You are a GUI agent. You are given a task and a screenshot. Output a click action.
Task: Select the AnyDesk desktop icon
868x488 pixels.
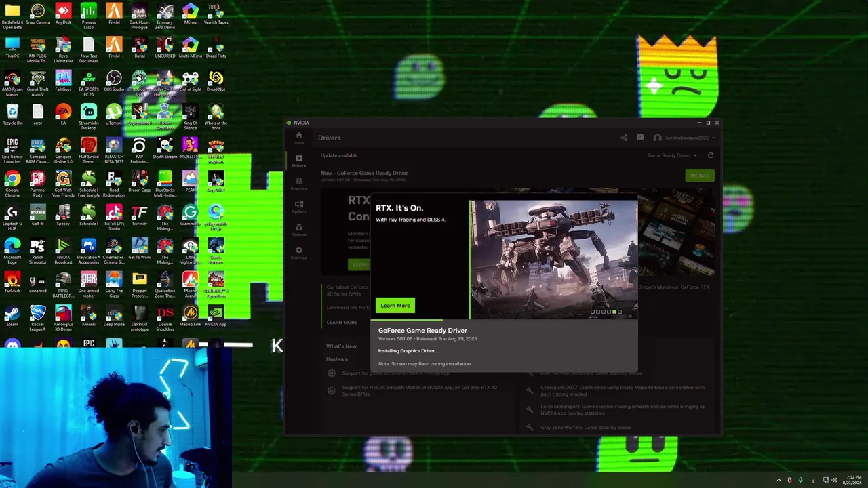(63, 15)
